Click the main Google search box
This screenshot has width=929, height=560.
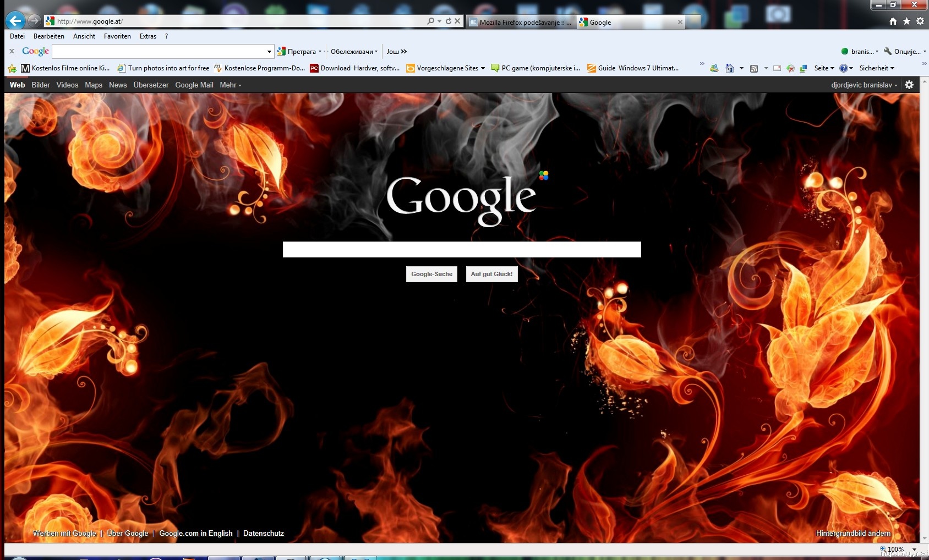462,249
